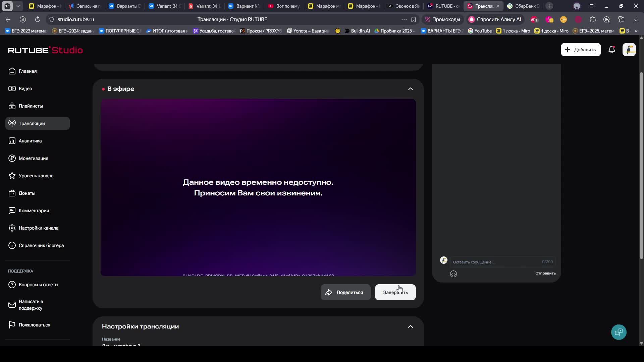
Task: Collapse the В эфире section
Action: click(410, 89)
